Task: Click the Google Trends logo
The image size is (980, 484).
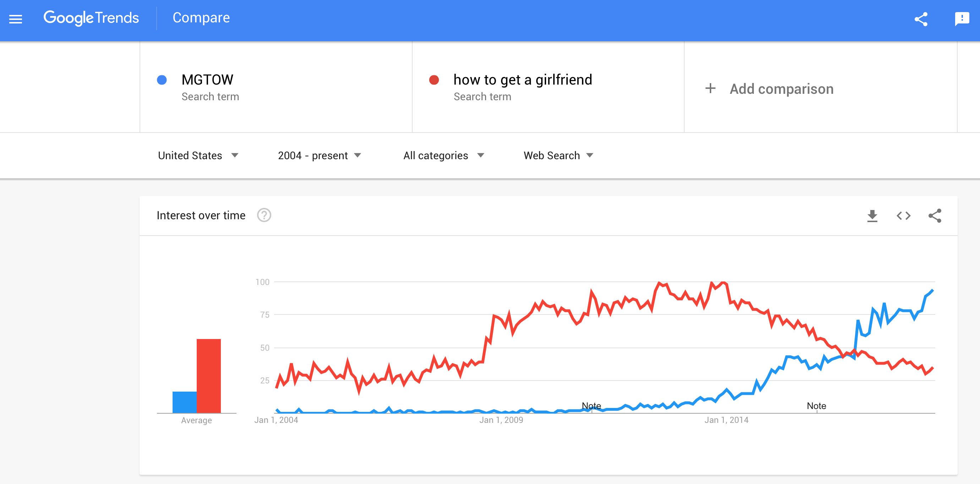Action: (91, 18)
